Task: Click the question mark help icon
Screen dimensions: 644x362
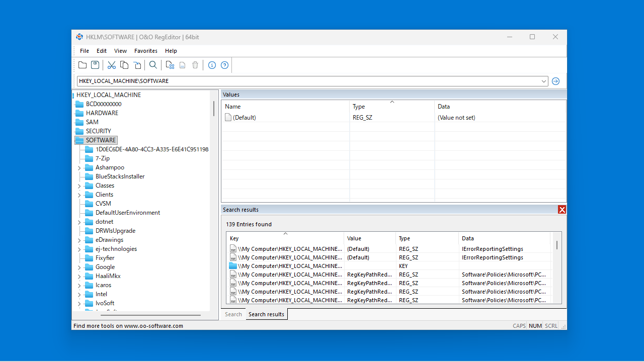Action: 224,65
